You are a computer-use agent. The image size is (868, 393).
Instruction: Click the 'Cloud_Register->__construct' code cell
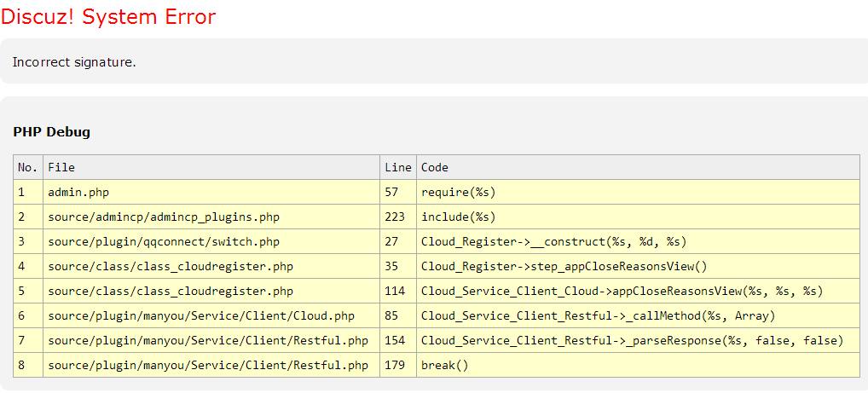pos(638,241)
